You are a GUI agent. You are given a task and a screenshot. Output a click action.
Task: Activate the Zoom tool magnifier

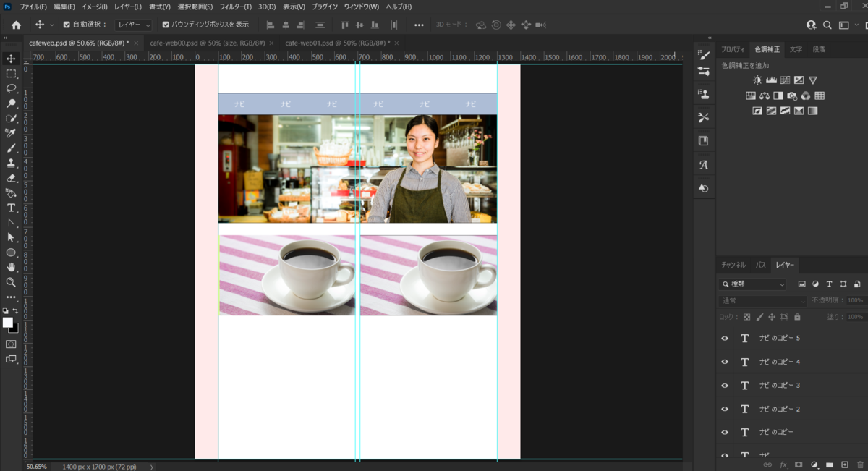[11, 282]
